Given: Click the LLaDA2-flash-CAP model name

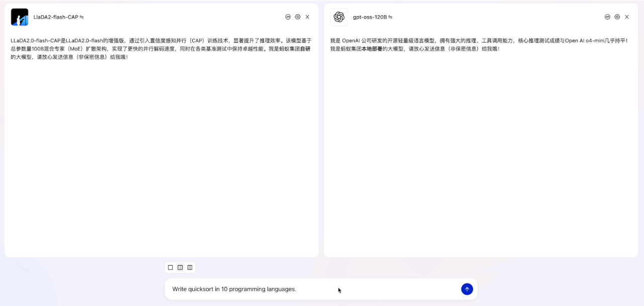Looking at the screenshot, I should tap(55, 17).
